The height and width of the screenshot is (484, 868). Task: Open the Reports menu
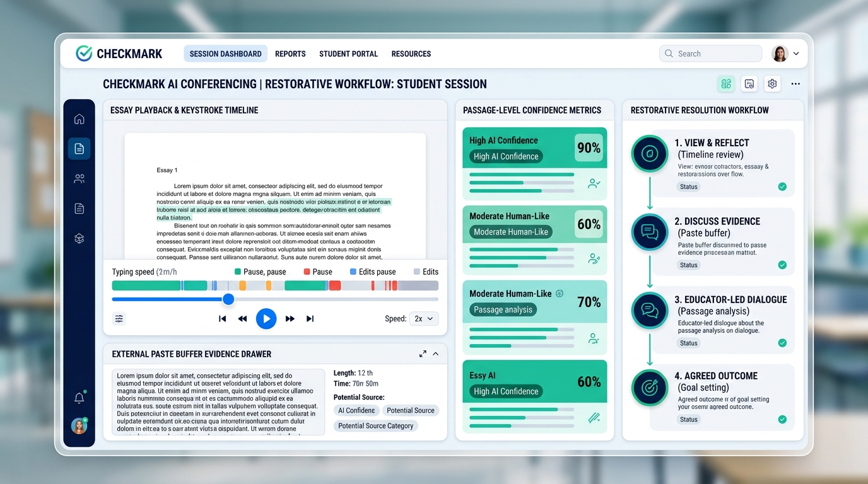pos(290,54)
